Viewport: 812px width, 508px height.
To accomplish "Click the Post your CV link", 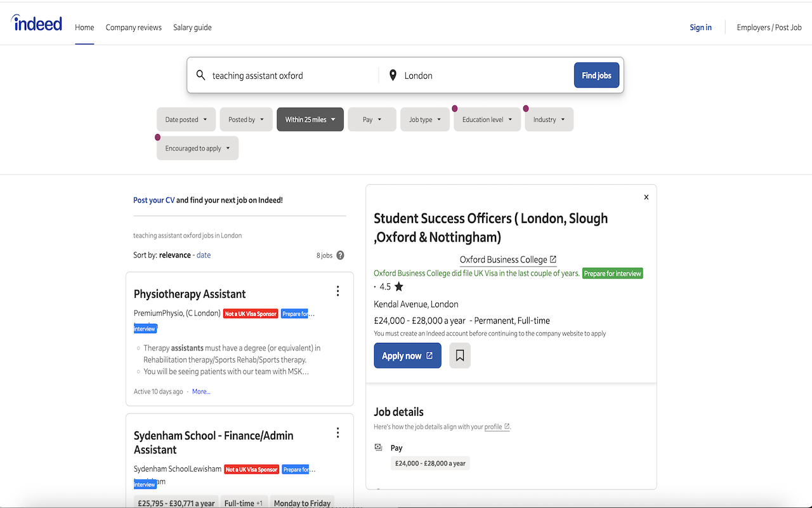I will point(154,200).
